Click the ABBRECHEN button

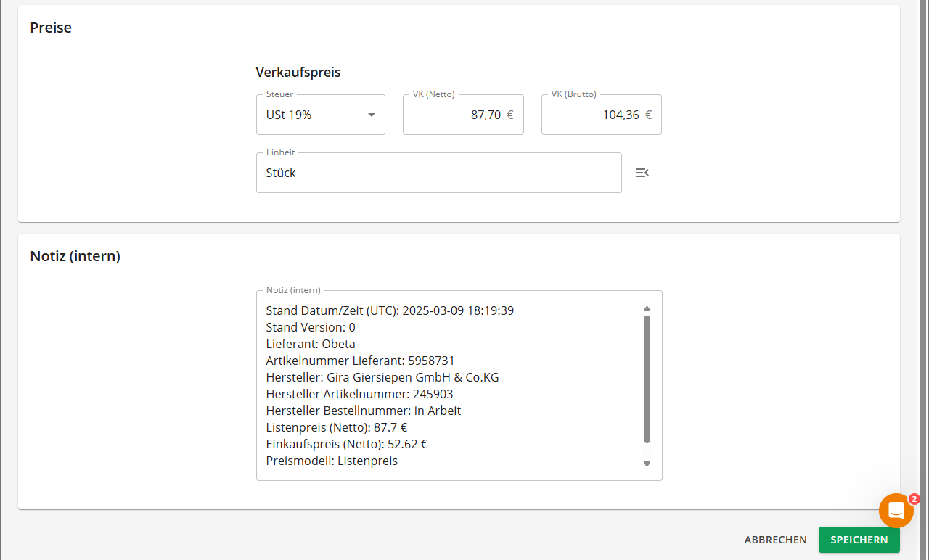(x=776, y=540)
